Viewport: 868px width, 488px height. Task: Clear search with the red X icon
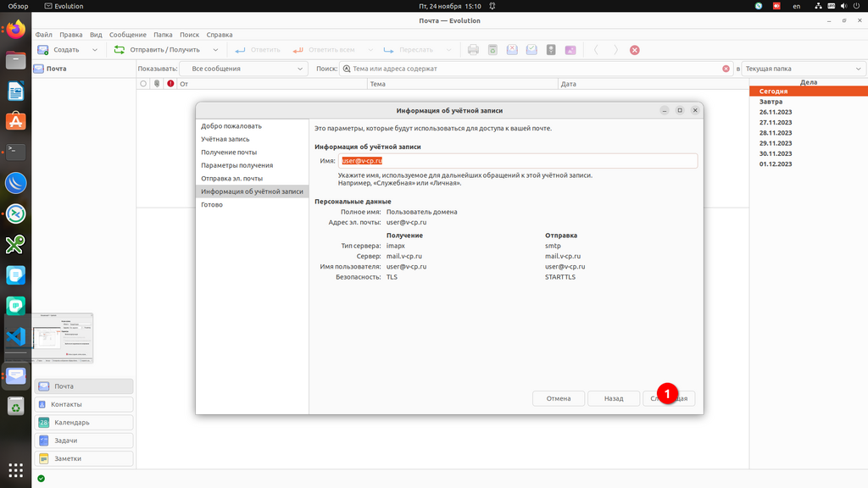[726, 69]
